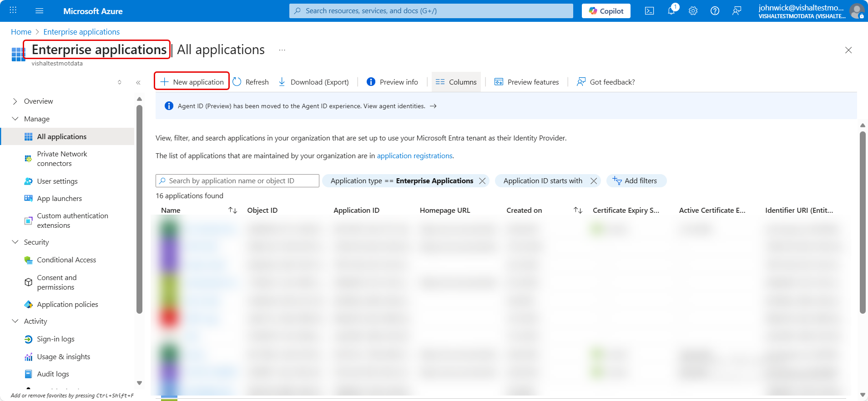Click the Homepage URL column header
Viewport: 868px width, 401px height.
coord(444,210)
